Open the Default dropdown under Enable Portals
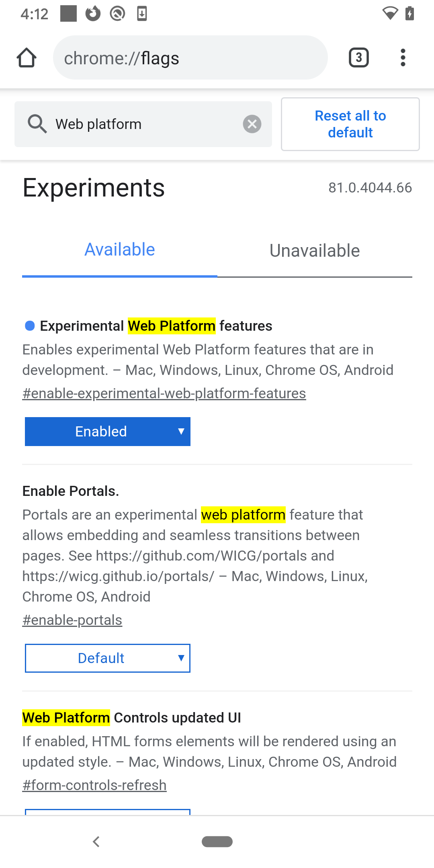Image resolution: width=434 pixels, height=868 pixels. pyautogui.click(x=108, y=658)
